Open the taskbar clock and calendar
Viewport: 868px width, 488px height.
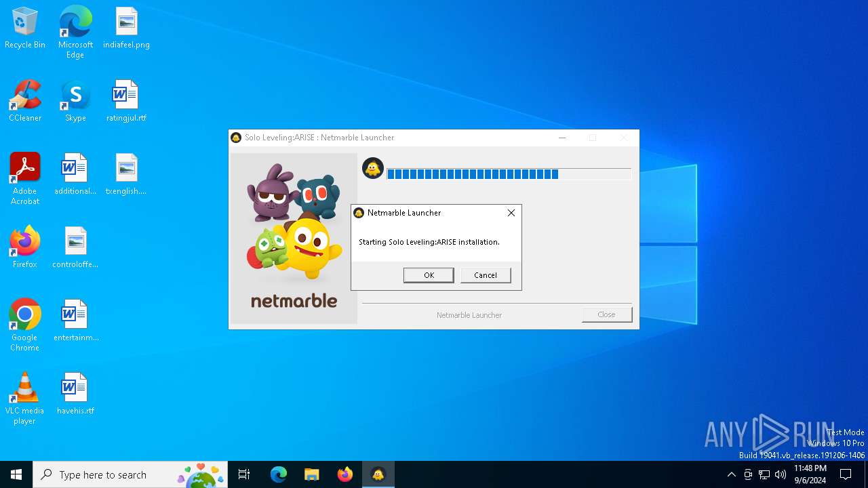tap(810, 474)
